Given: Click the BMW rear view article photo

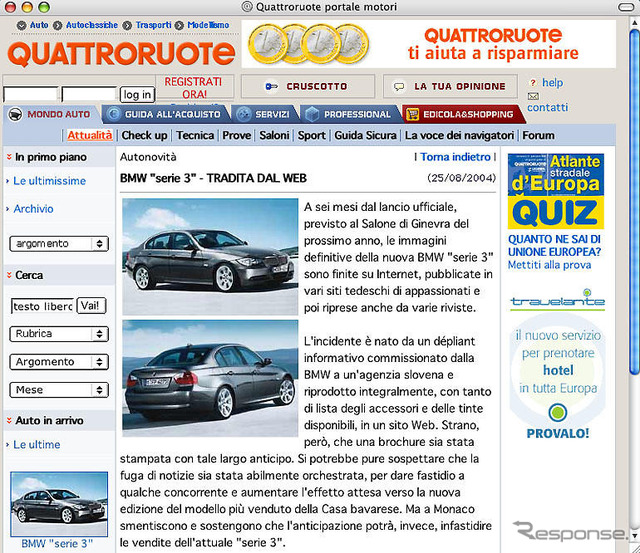Looking at the screenshot, I should [210, 378].
